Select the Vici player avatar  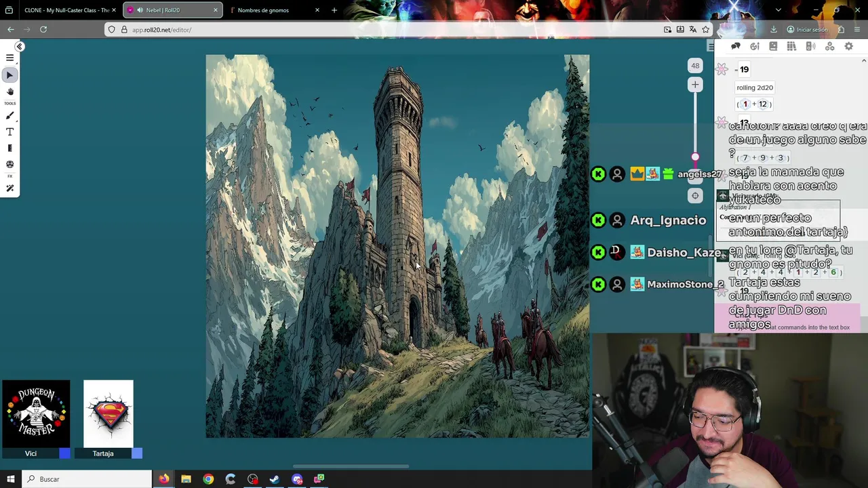pos(36,413)
